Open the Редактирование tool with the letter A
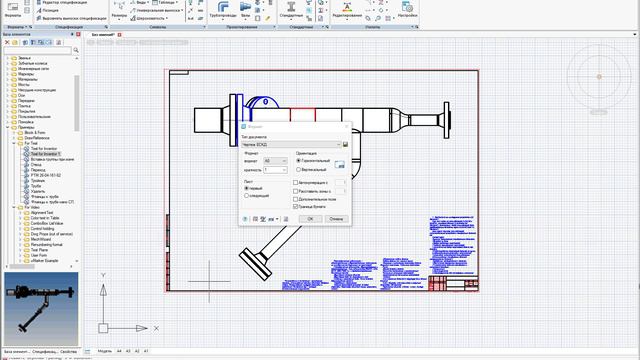Screen dimensions: 640x360 pos(347,10)
